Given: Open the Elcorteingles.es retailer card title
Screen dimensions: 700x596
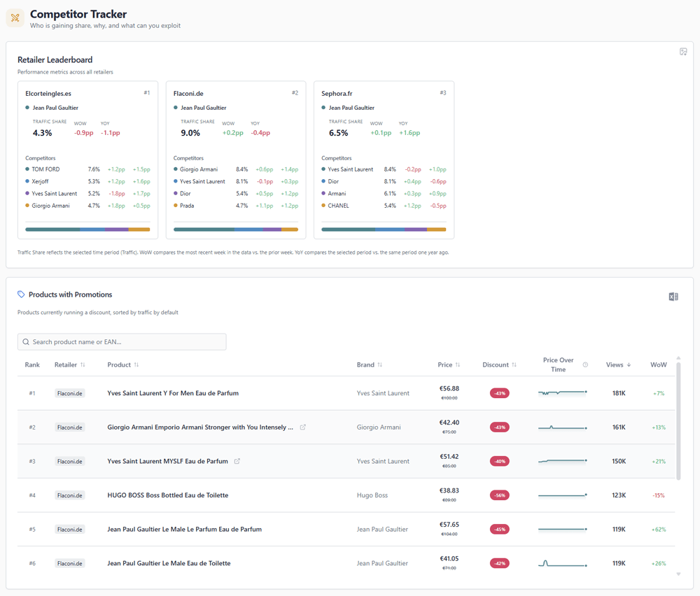Looking at the screenshot, I should (x=48, y=94).
